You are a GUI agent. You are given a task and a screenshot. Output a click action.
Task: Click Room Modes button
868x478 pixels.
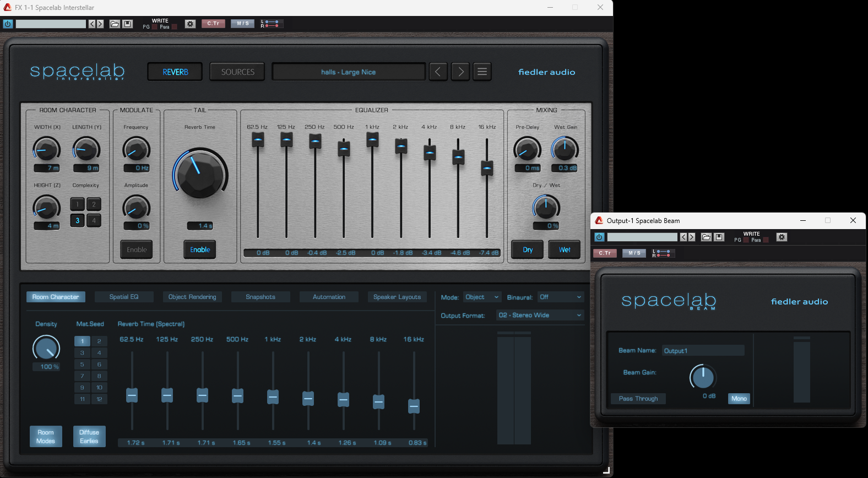click(46, 436)
